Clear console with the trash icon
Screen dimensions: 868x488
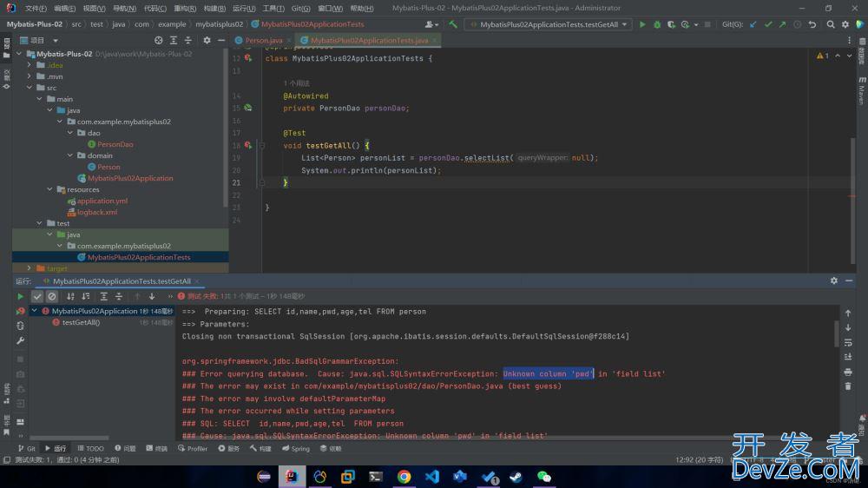click(848, 386)
